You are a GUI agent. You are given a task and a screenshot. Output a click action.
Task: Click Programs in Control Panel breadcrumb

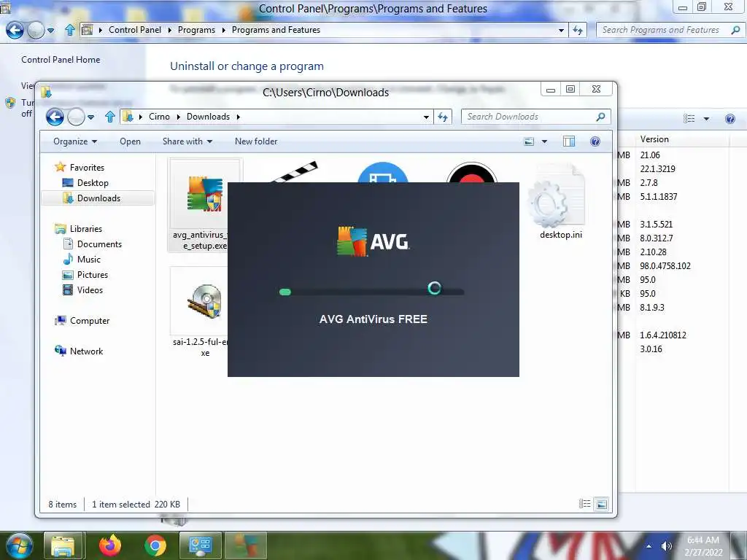pos(196,29)
